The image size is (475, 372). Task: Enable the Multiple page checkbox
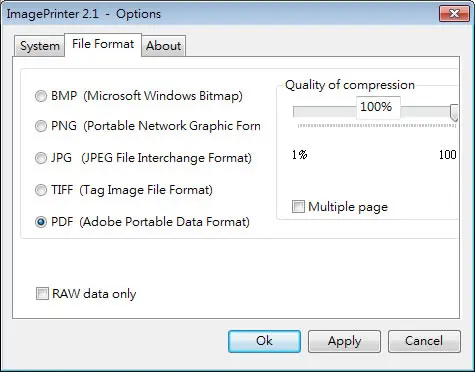click(298, 207)
